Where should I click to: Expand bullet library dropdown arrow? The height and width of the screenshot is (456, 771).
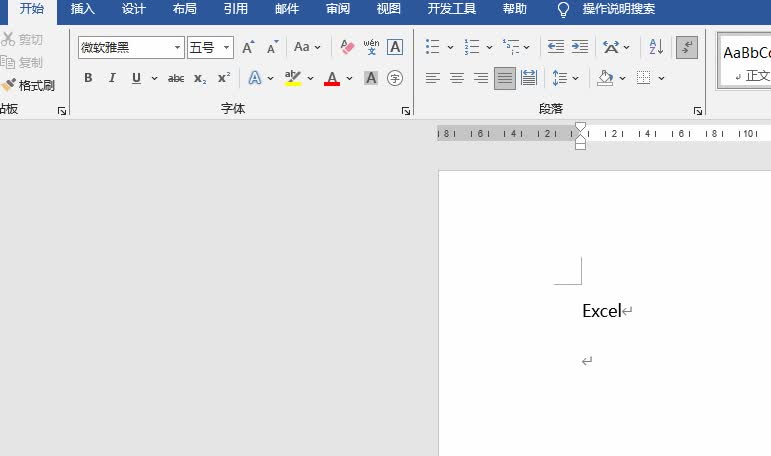coord(450,47)
